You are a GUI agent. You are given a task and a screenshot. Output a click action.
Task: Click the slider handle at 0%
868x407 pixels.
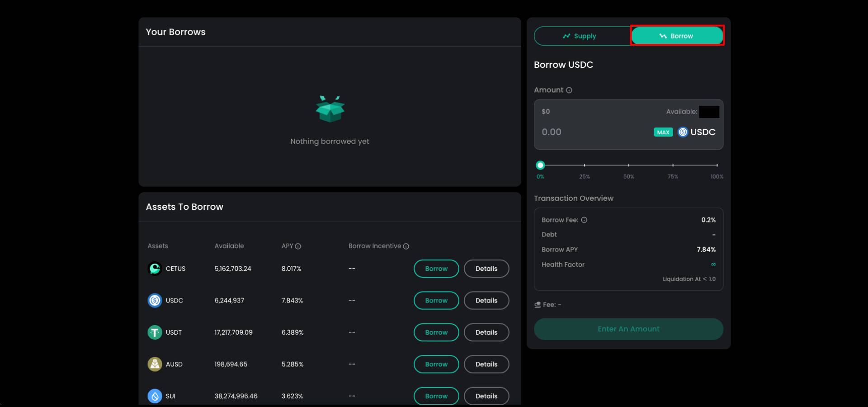(x=540, y=165)
